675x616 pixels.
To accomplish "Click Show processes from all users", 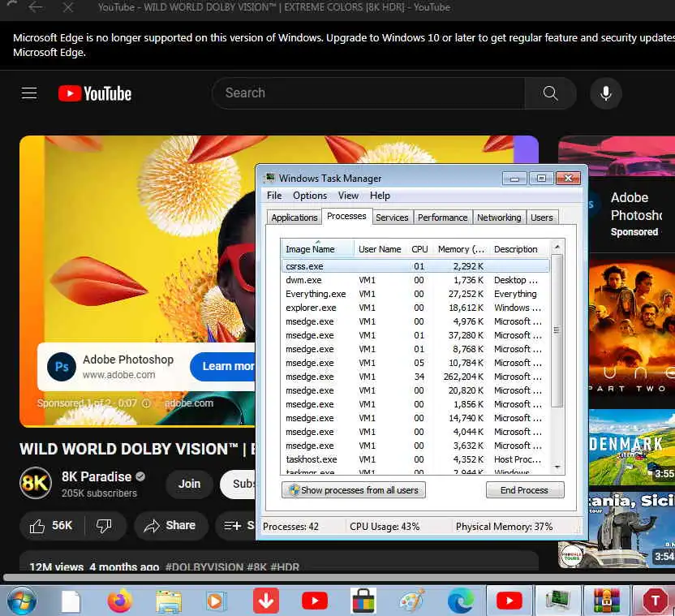I will click(x=354, y=490).
